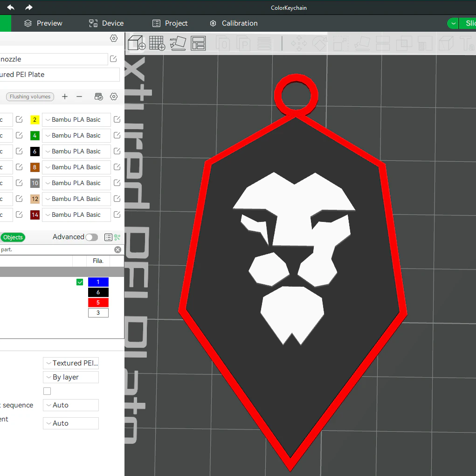
Task: Click the Arrange all objects icon
Action: click(198, 43)
